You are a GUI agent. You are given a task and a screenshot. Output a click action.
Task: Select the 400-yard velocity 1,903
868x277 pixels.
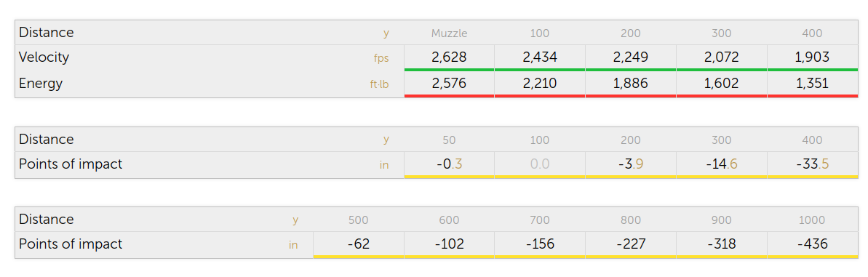[x=812, y=57]
